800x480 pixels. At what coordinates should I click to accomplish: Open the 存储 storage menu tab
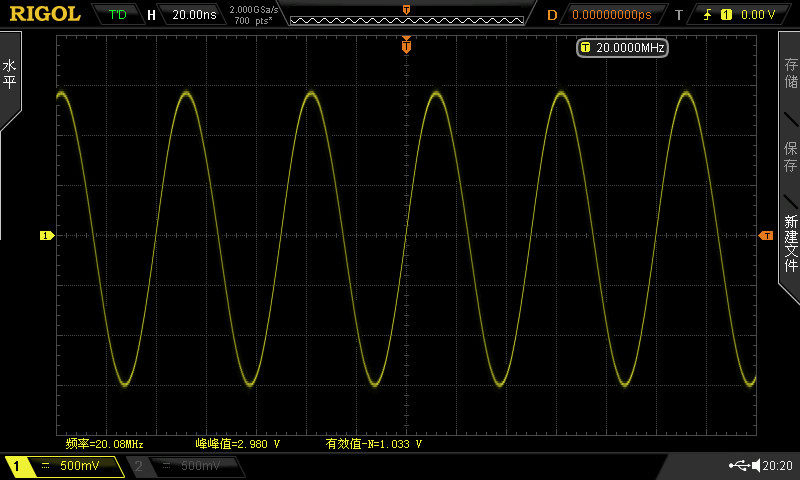(x=790, y=73)
